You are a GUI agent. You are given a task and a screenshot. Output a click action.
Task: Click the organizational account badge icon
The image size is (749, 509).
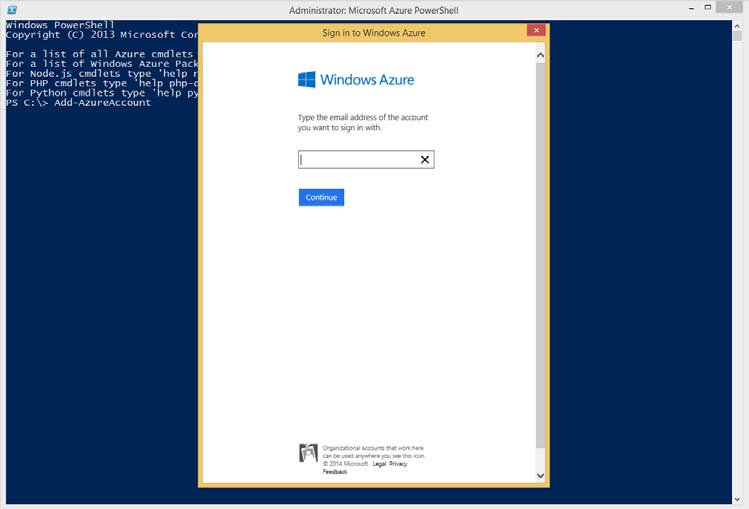tap(308, 453)
